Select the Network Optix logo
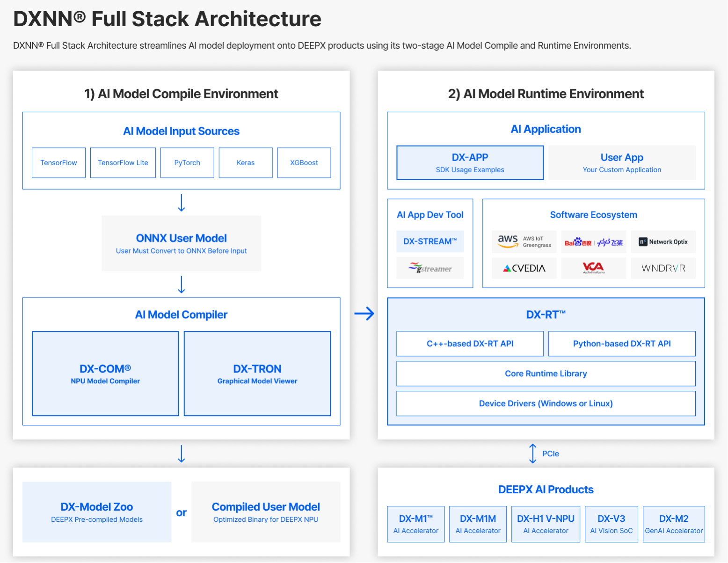 point(663,242)
